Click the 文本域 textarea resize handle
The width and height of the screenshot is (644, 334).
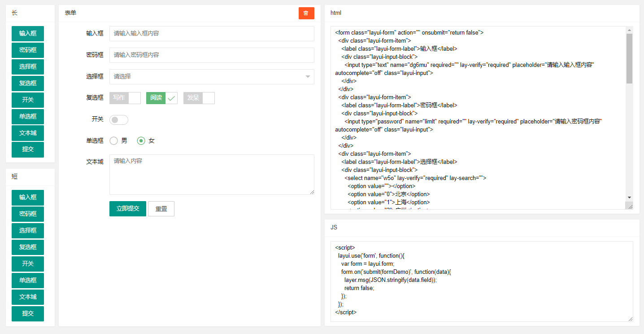312,192
